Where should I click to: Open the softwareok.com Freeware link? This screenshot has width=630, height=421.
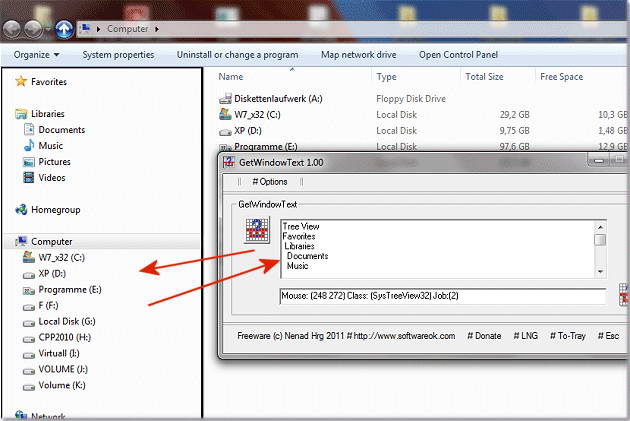[x=346, y=336]
